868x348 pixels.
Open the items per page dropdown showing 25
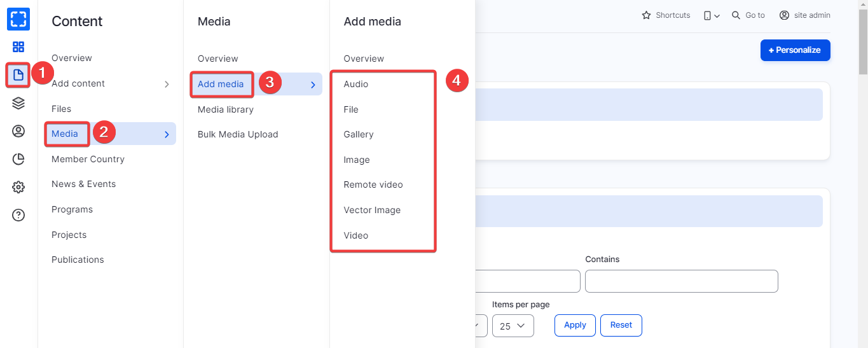click(x=513, y=326)
